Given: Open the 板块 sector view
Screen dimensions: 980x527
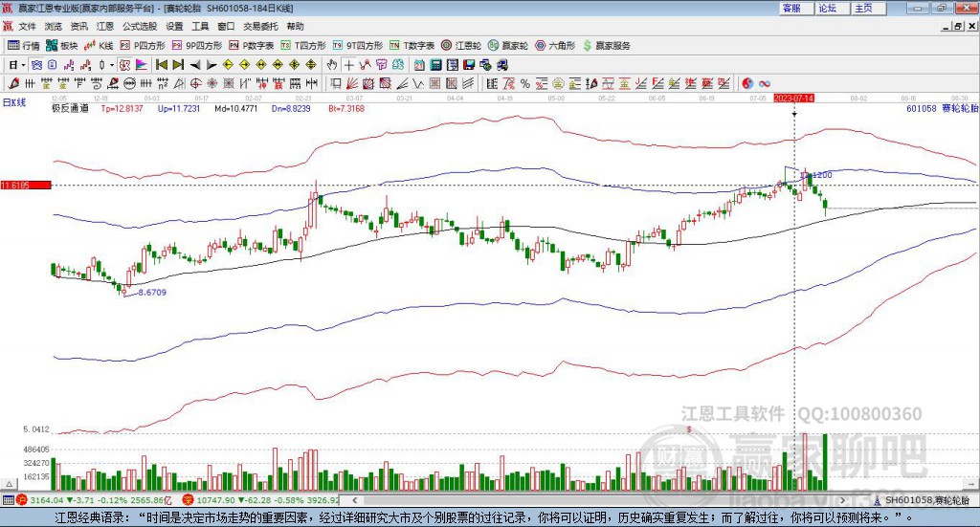Looking at the screenshot, I should (61, 46).
